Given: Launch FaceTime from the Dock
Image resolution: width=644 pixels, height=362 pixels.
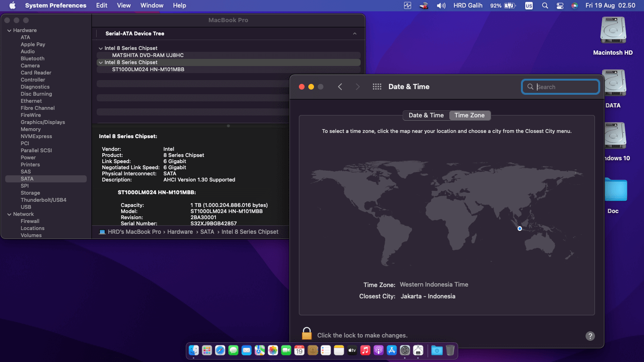Looking at the screenshot, I should 286,350.
